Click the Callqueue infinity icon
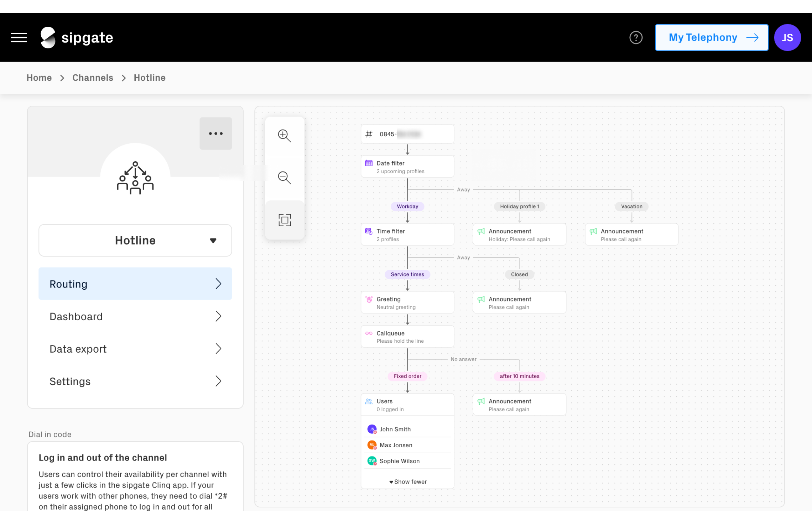 coord(369,333)
